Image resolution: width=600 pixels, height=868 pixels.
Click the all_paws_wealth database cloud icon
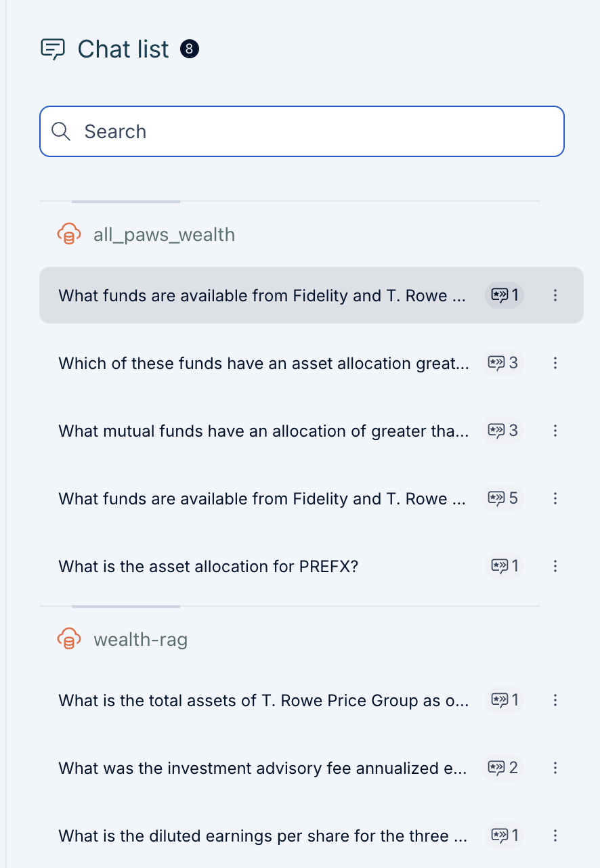point(68,235)
